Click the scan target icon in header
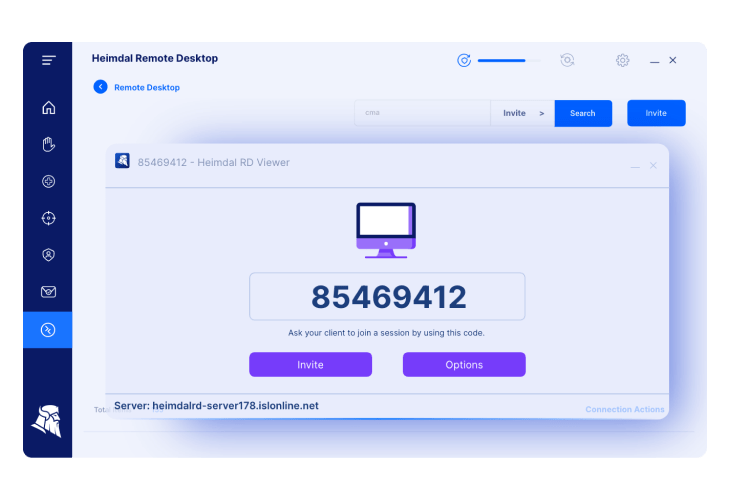Image resolution: width=730 pixels, height=500 pixels. click(464, 60)
